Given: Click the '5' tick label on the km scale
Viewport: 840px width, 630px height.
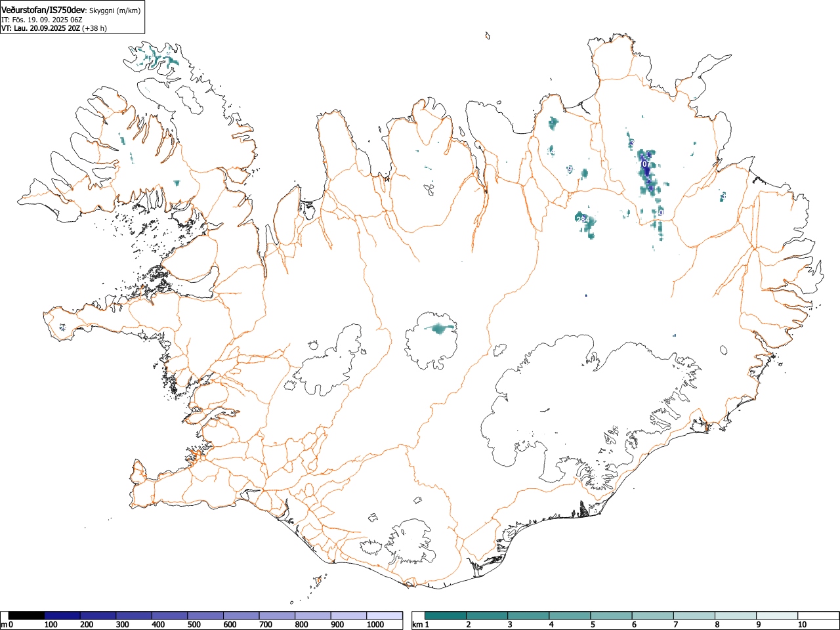Looking at the screenshot, I should 593,625.
